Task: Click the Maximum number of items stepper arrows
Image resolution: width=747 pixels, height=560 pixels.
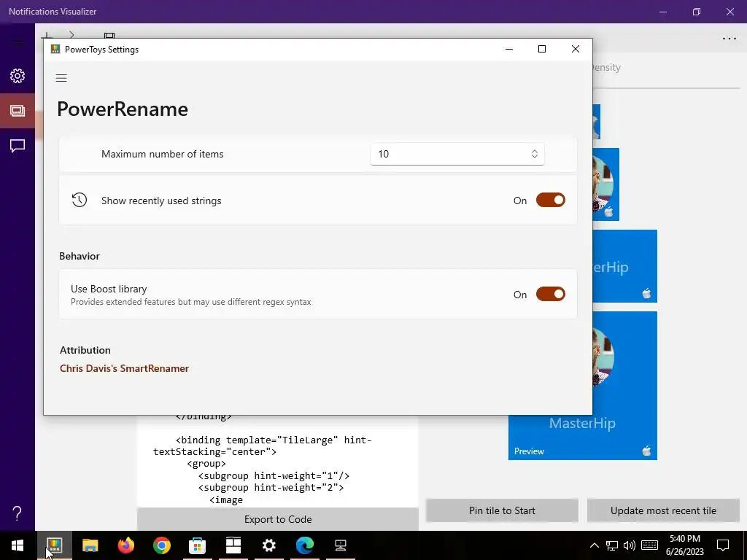Action: [534, 154]
